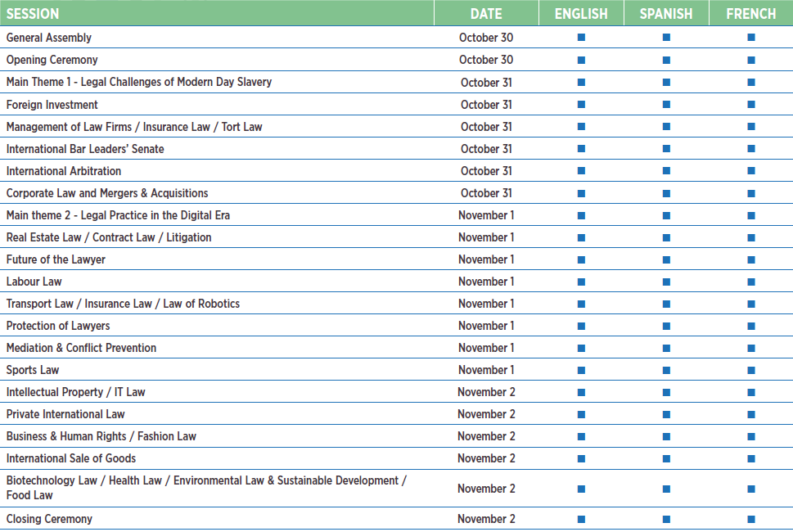Click the FRENCH column header
The height and width of the screenshot is (532, 793).
pos(750,14)
